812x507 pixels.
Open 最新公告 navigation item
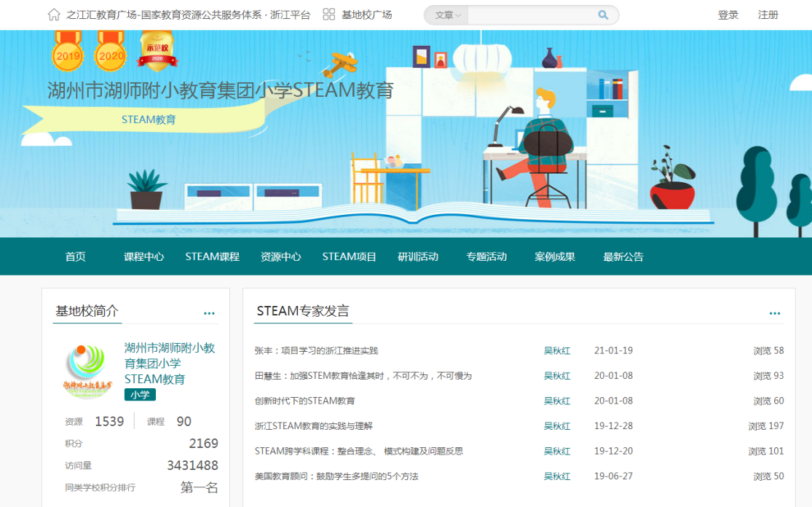coord(623,256)
